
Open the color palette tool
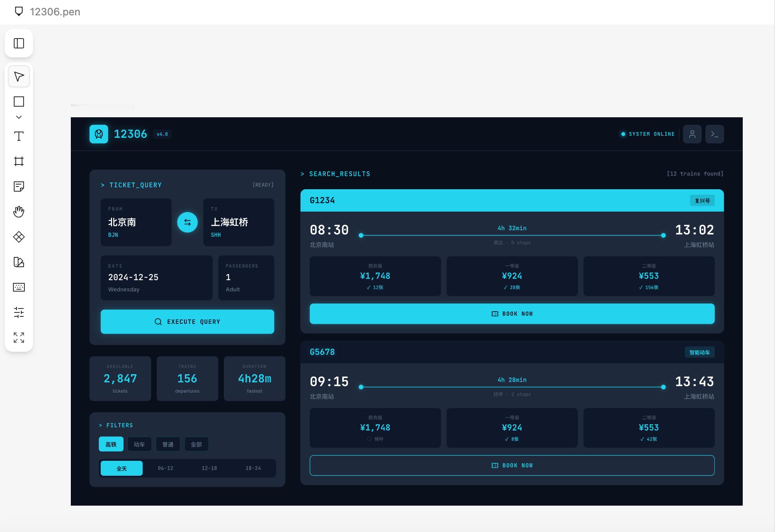point(18,262)
